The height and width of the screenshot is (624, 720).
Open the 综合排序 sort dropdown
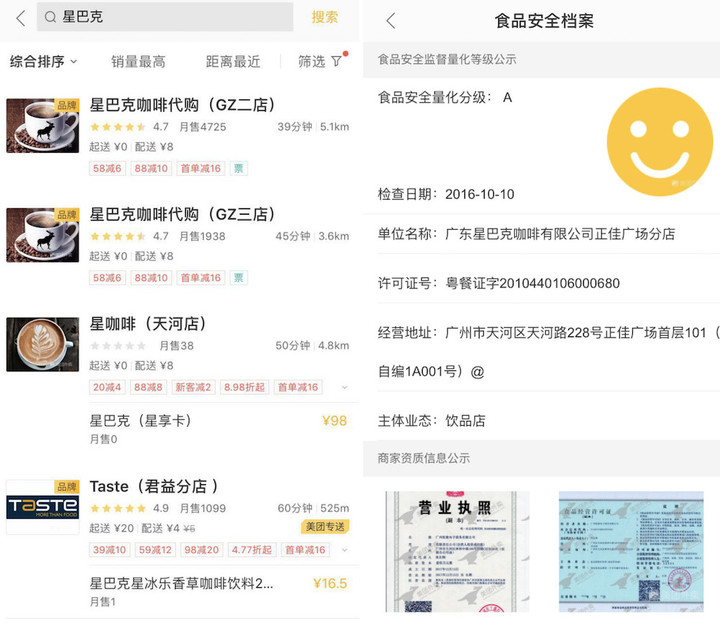pyautogui.click(x=43, y=61)
